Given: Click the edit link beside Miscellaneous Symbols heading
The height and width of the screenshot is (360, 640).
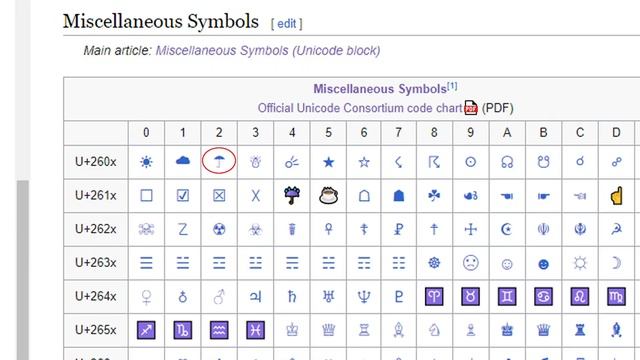Looking at the screenshot, I should (x=287, y=24).
